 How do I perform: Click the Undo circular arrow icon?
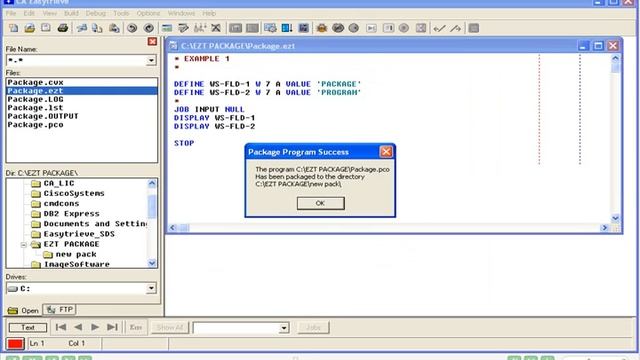[132, 28]
